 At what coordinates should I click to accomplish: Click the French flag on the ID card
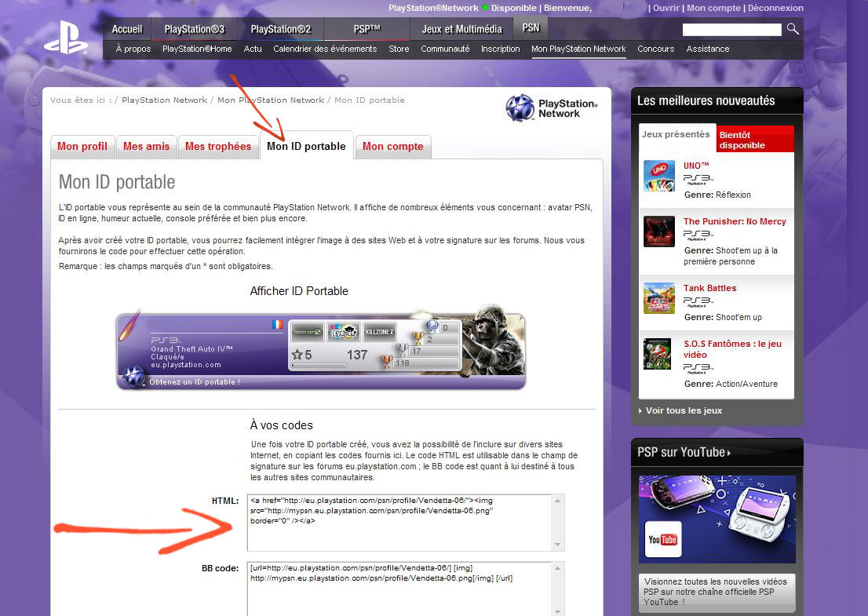point(277,324)
